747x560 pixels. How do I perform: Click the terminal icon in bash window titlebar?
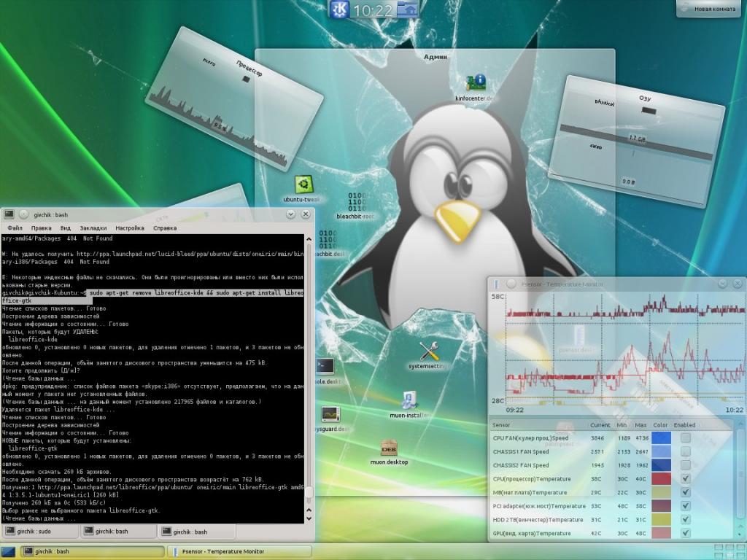9,214
